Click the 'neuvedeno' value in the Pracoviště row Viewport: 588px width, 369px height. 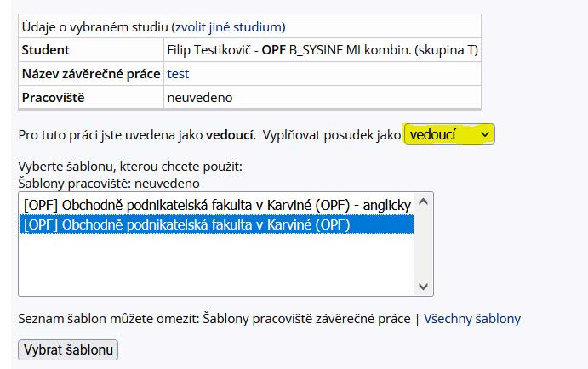tap(200, 98)
